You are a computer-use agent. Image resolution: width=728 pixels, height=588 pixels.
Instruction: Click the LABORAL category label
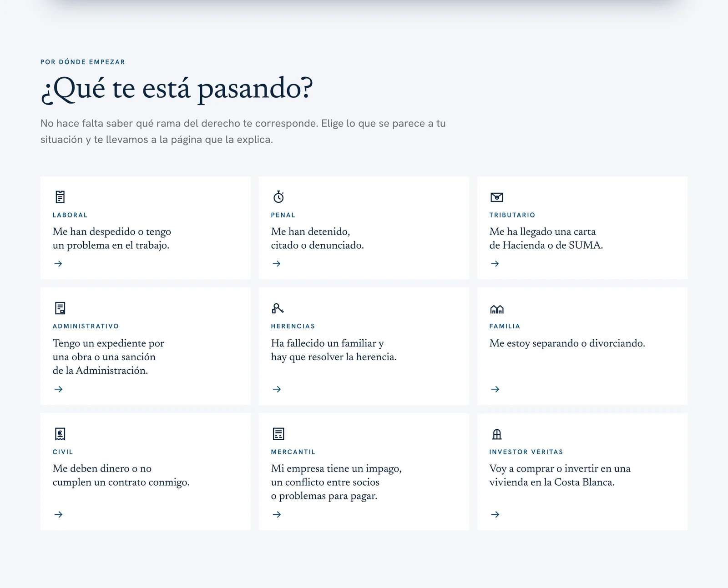70,215
